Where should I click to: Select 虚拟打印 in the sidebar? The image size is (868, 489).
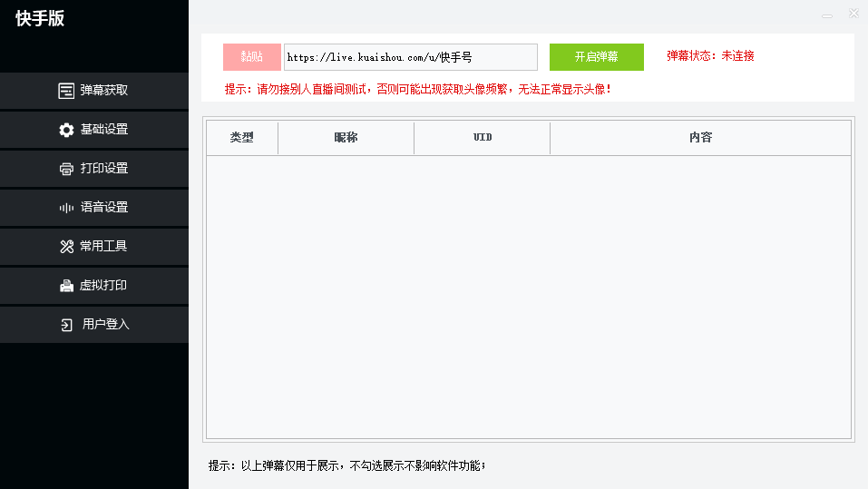94,285
